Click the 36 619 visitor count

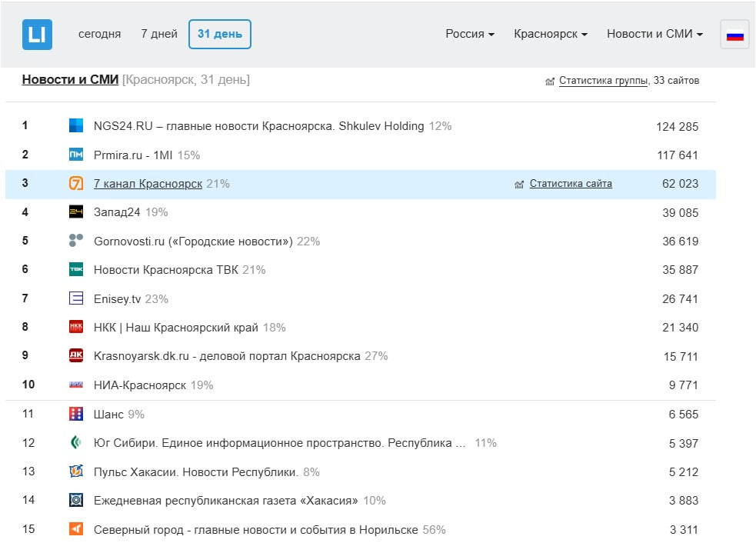click(x=680, y=241)
